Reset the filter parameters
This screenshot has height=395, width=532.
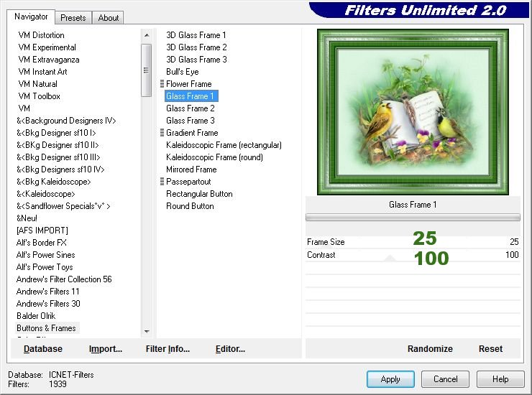click(x=490, y=348)
